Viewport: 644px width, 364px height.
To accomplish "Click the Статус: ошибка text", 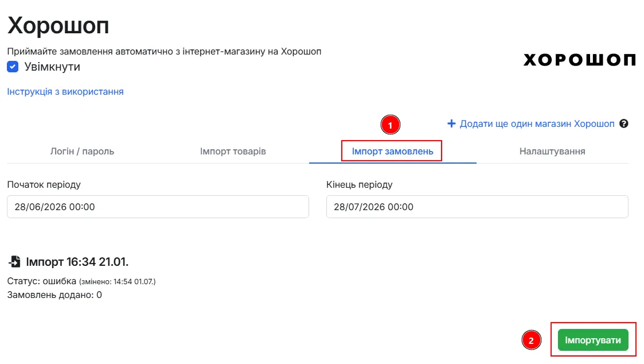I will (x=41, y=281).
